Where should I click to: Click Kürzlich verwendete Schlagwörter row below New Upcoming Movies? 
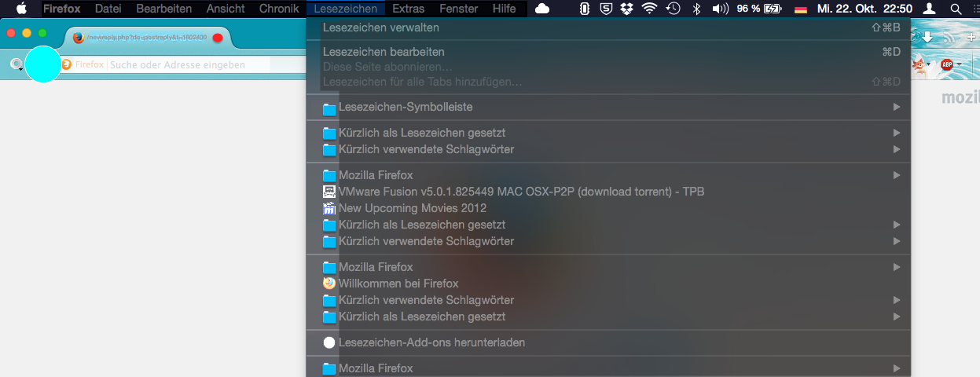(608, 241)
